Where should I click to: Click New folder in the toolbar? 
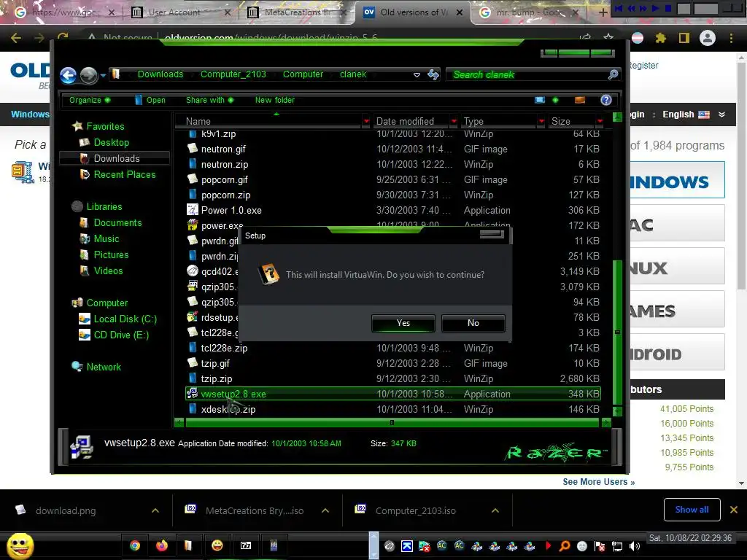pyautogui.click(x=275, y=100)
